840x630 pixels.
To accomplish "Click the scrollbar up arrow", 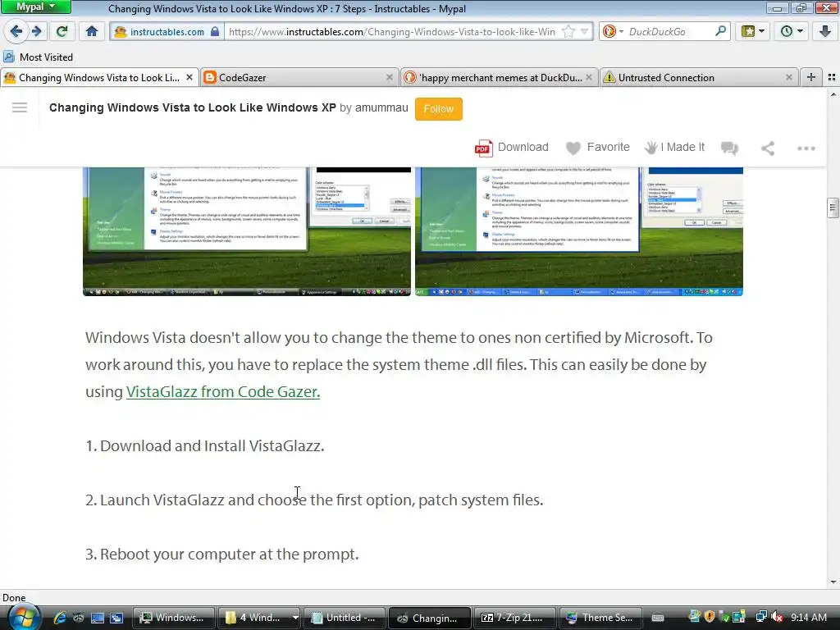I will pyautogui.click(x=833, y=94).
